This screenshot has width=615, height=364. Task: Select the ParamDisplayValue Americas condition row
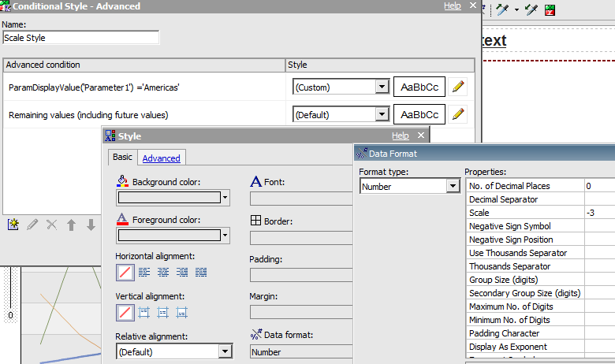[x=144, y=87]
